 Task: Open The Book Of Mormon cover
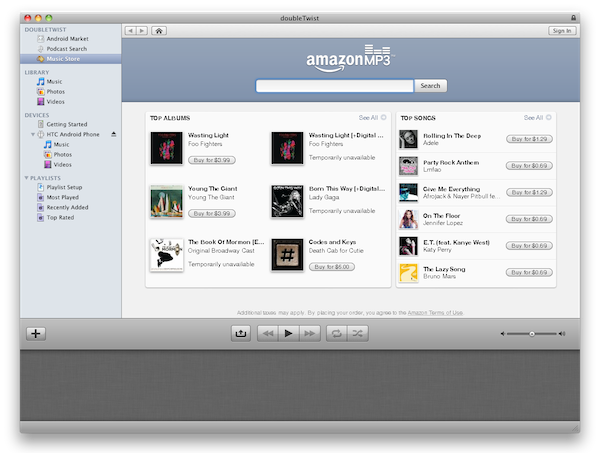coord(166,255)
